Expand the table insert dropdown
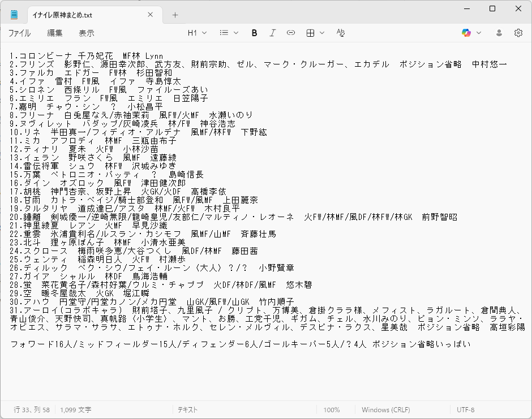 (x=315, y=33)
